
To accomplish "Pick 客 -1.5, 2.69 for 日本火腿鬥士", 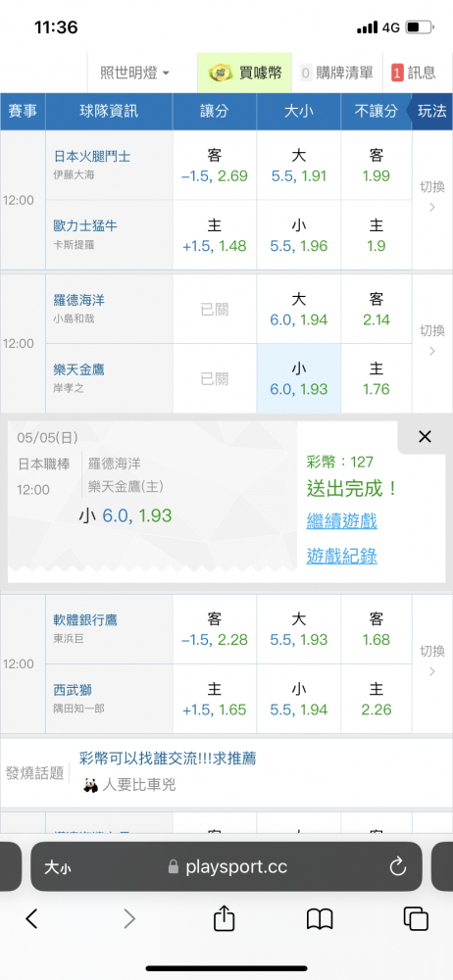I will click(x=214, y=165).
